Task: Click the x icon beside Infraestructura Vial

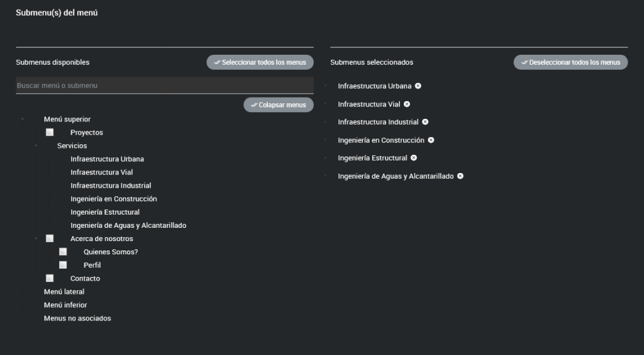Action: (407, 104)
